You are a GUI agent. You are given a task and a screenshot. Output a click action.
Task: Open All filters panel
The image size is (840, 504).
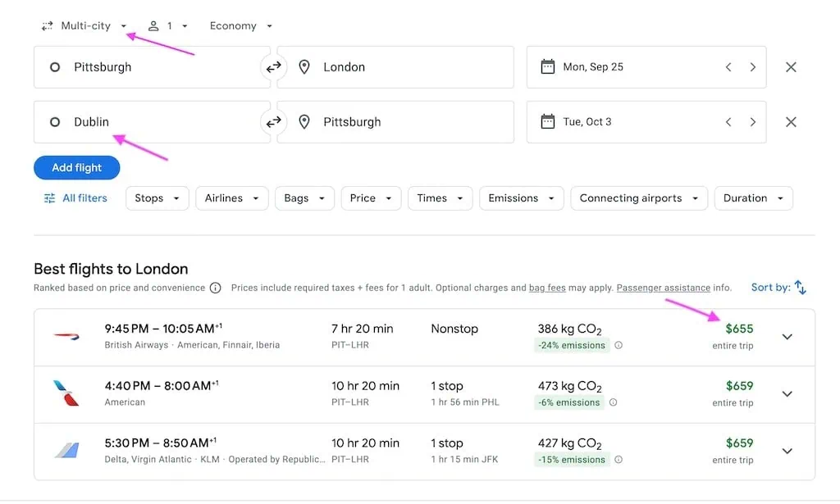[75, 198]
